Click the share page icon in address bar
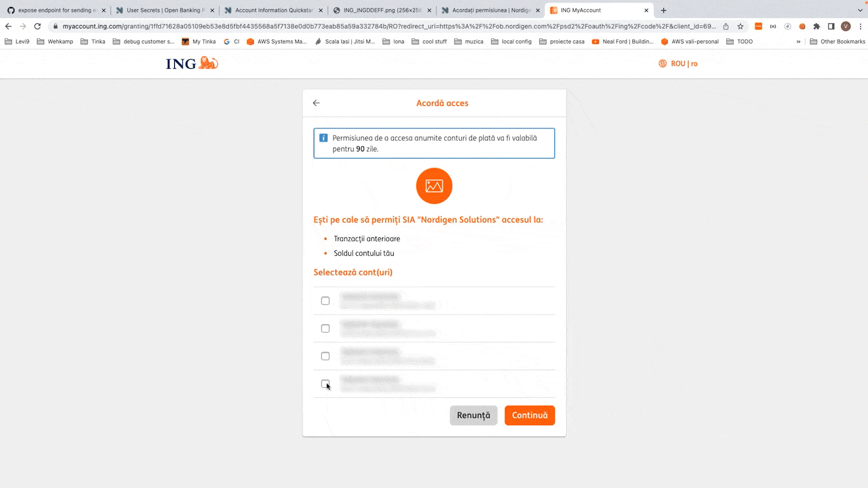Image resolution: width=868 pixels, height=488 pixels. pyautogui.click(x=726, y=26)
